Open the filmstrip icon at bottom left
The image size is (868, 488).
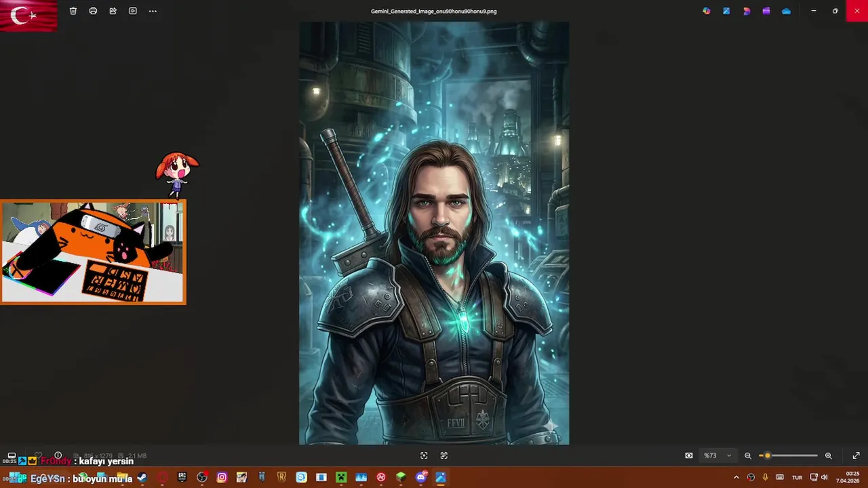[12, 455]
